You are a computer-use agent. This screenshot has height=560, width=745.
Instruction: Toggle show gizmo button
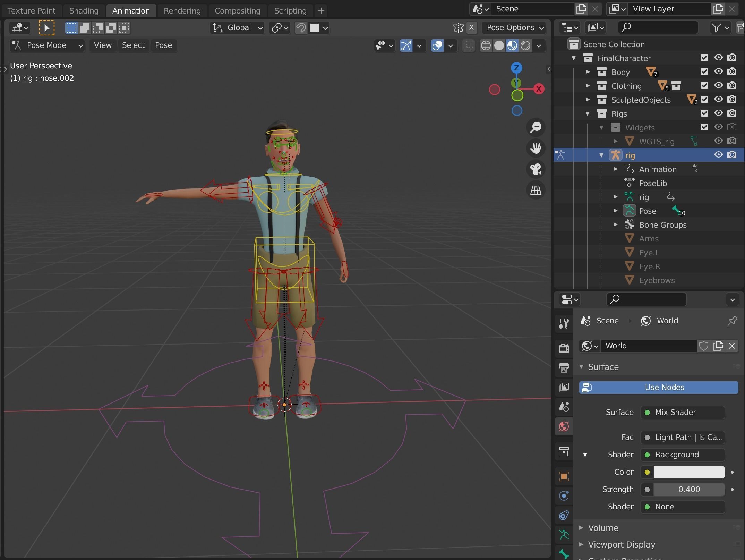[x=406, y=45]
